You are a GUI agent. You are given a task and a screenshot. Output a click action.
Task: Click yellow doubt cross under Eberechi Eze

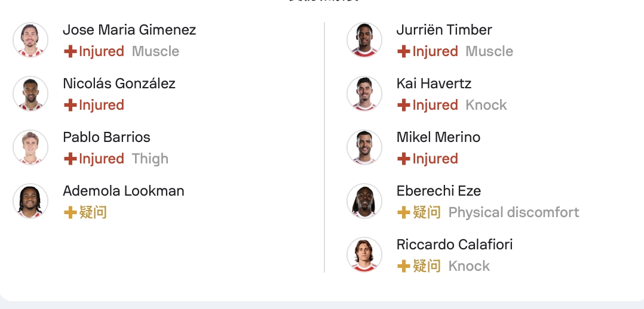pyautogui.click(x=404, y=212)
